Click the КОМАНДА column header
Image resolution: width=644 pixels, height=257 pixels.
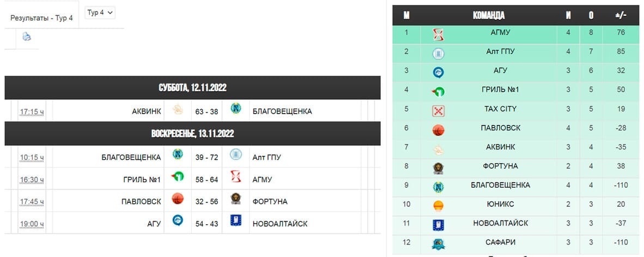coord(489,16)
